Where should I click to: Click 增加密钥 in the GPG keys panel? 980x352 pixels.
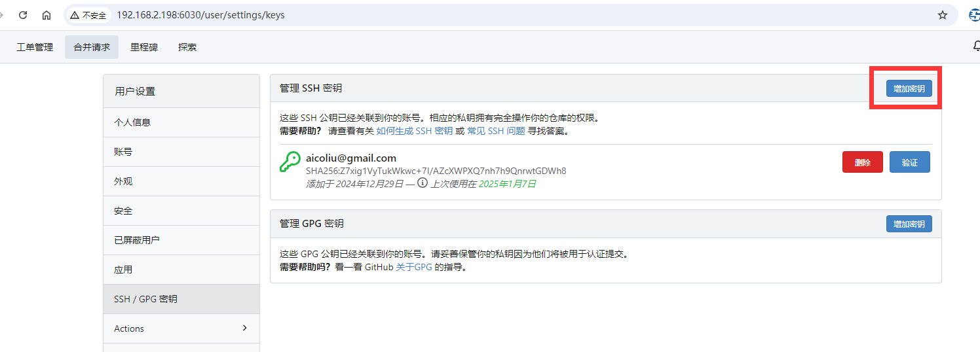(909, 224)
